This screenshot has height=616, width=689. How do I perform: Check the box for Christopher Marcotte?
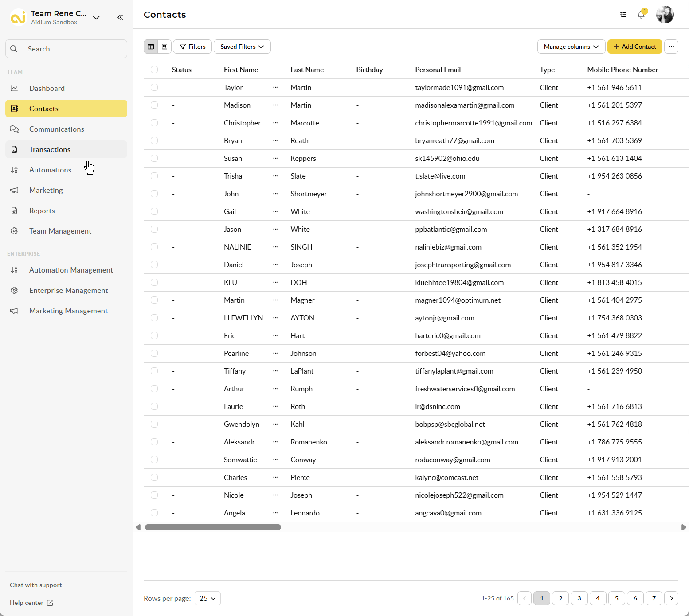pyautogui.click(x=154, y=123)
